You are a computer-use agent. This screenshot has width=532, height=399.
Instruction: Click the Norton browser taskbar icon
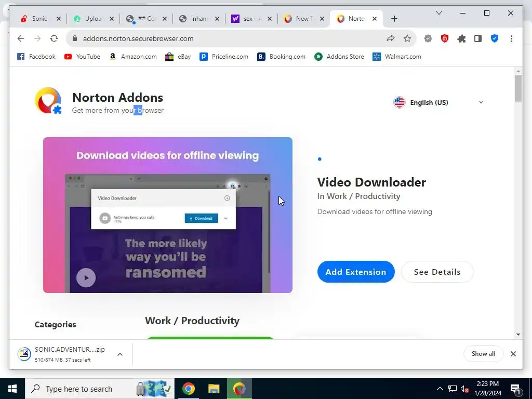(x=239, y=389)
